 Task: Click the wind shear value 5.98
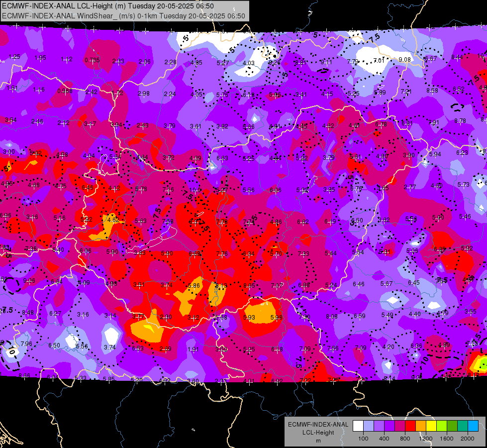pyautogui.click(x=277, y=317)
